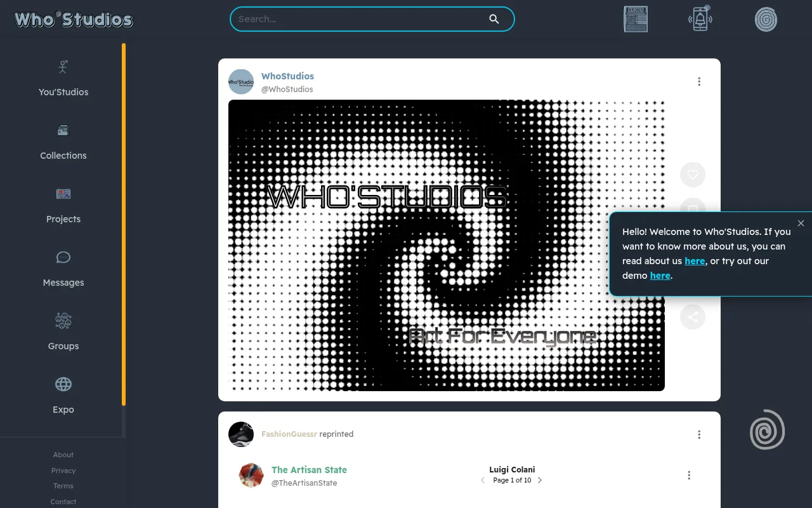Open the Who'Studios halftone post image
The height and width of the screenshot is (508, 812).
(447, 245)
